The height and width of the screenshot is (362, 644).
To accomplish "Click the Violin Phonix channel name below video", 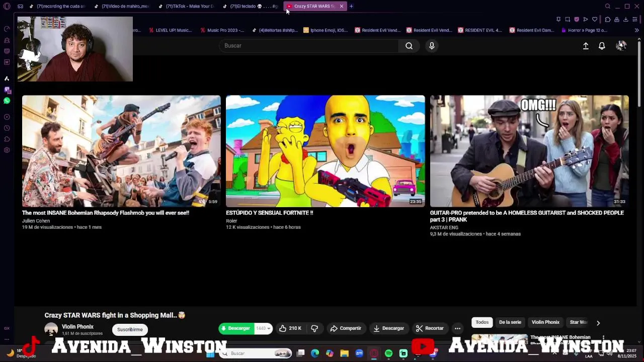I will [77, 327].
